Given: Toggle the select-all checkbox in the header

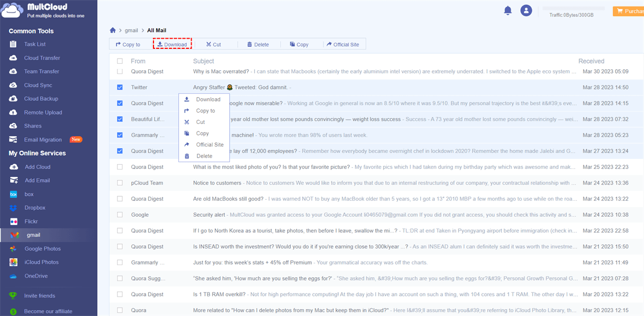Looking at the screenshot, I should [120, 61].
